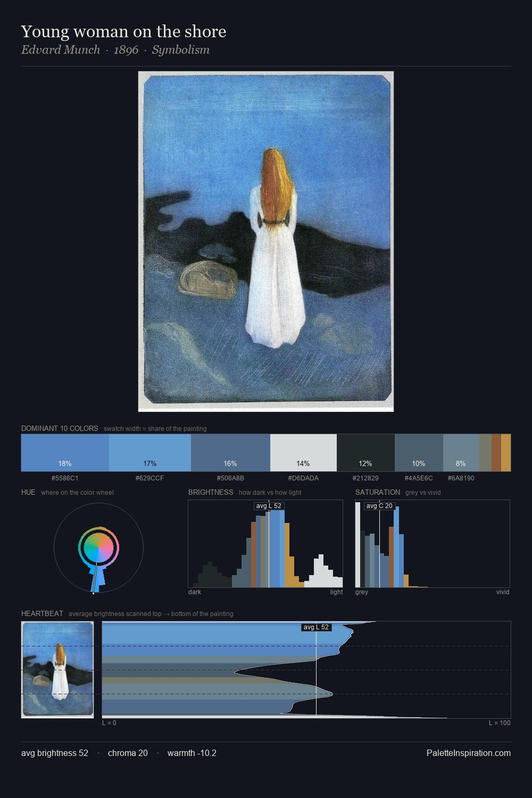Click the hue color wheel
This screenshot has width=532, height=798.
point(98,548)
